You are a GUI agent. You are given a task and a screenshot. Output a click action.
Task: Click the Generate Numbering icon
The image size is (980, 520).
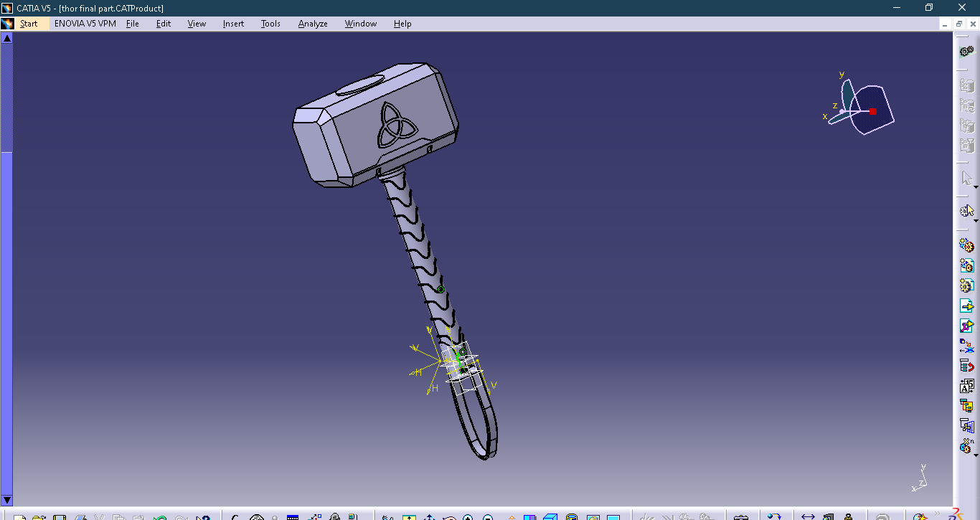(x=966, y=387)
